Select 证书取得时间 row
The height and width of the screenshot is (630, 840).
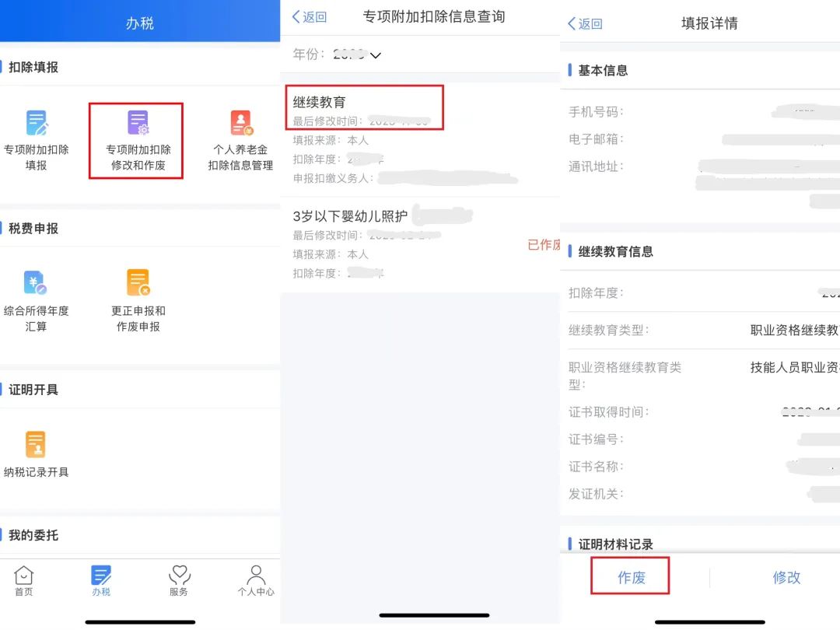(704, 412)
